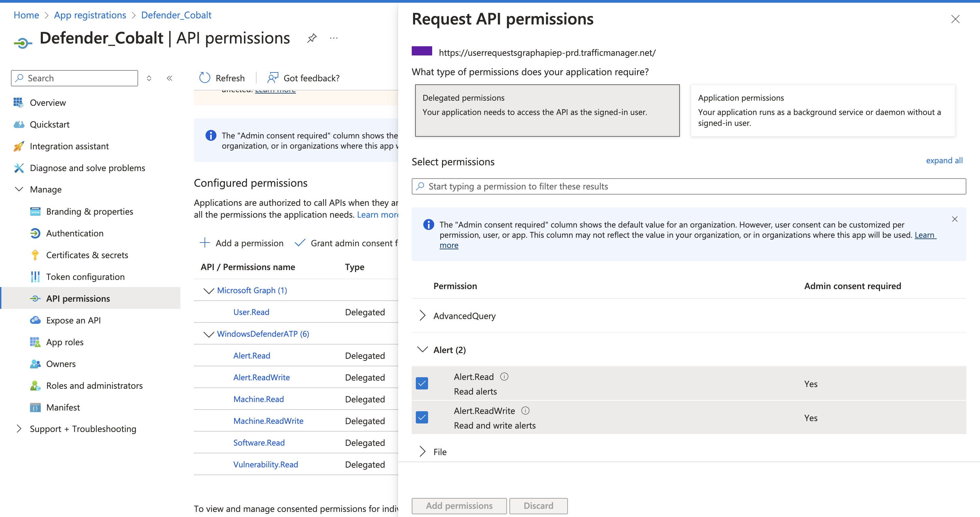Open the Expose an API section

73,320
